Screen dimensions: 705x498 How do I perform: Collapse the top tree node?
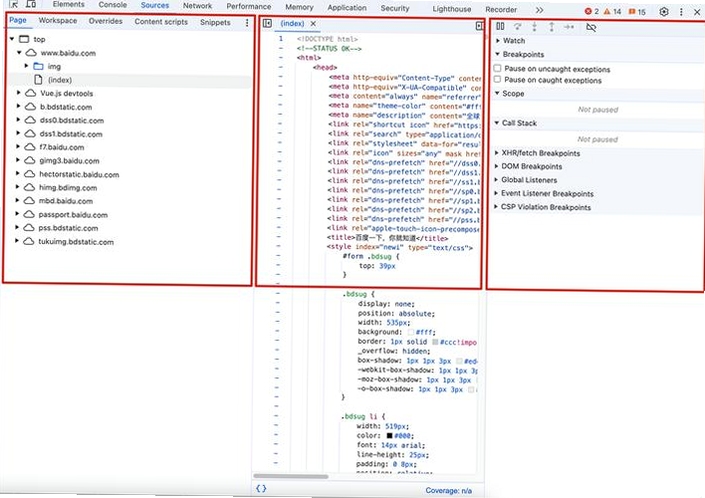tap(12, 39)
